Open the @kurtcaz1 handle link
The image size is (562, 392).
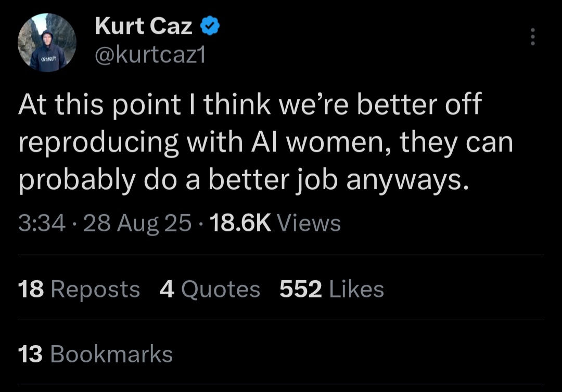click(x=150, y=55)
